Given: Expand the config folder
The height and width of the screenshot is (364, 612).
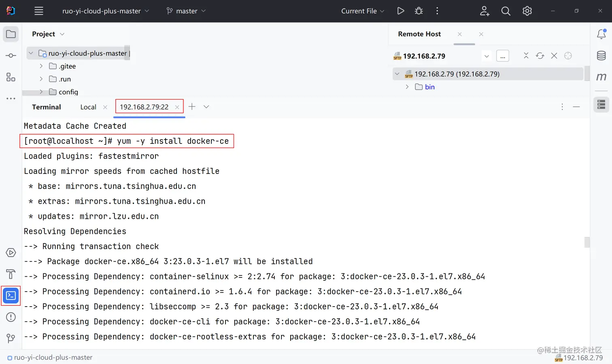Looking at the screenshot, I should click(x=41, y=92).
